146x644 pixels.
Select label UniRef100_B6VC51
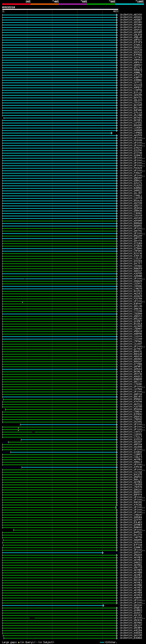131,98
